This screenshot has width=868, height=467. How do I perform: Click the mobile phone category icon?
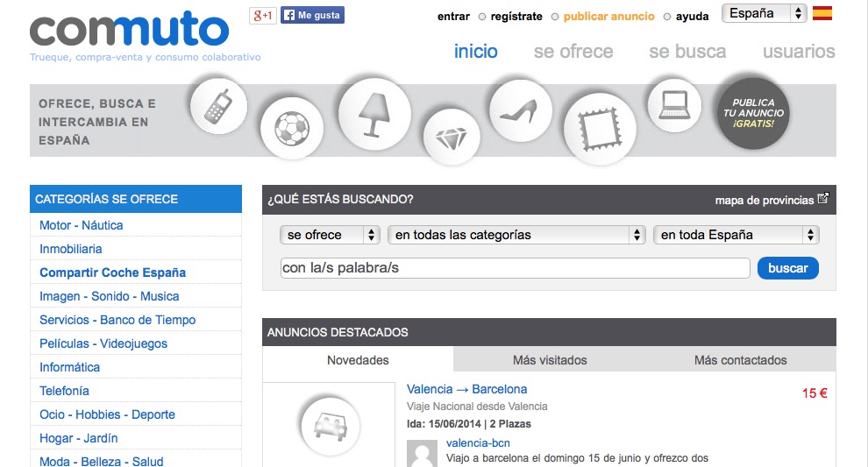point(218,105)
